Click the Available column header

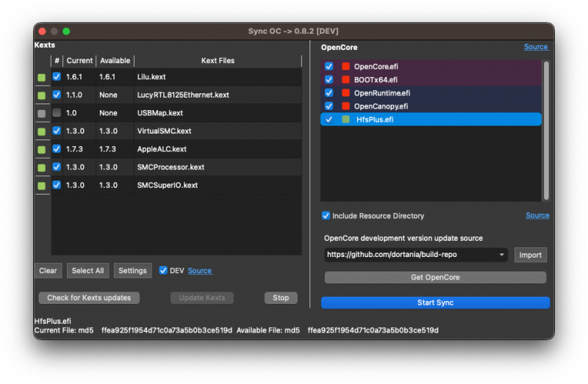point(115,60)
